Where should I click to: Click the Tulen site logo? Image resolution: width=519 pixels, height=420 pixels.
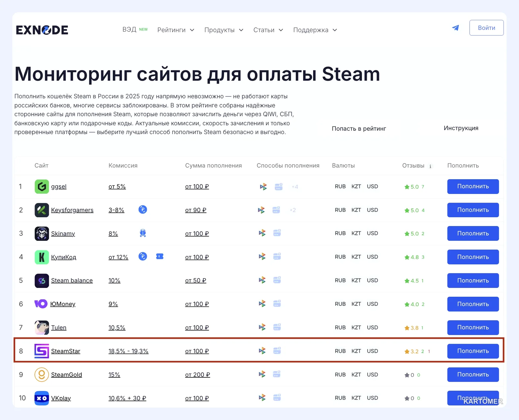(42, 327)
